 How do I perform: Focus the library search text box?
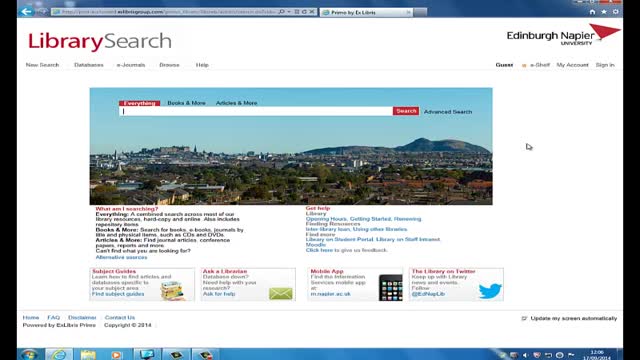[x=256, y=111]
